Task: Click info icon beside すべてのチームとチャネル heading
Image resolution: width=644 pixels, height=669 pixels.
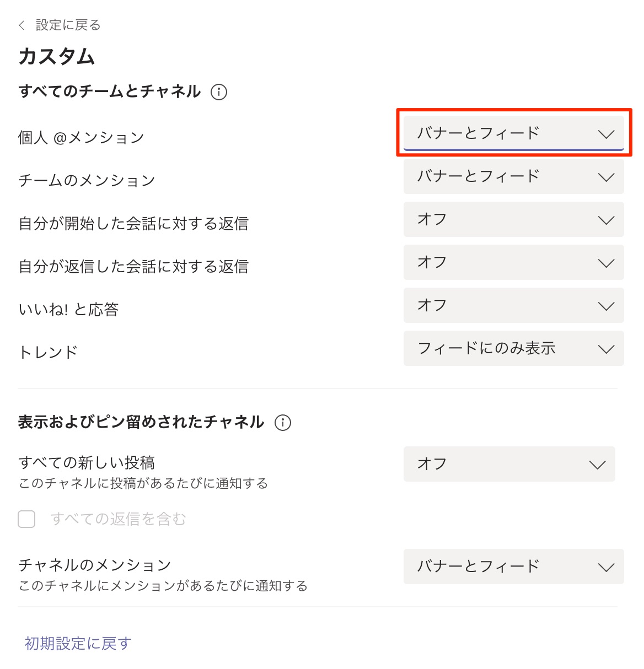Action: point(219,92)
